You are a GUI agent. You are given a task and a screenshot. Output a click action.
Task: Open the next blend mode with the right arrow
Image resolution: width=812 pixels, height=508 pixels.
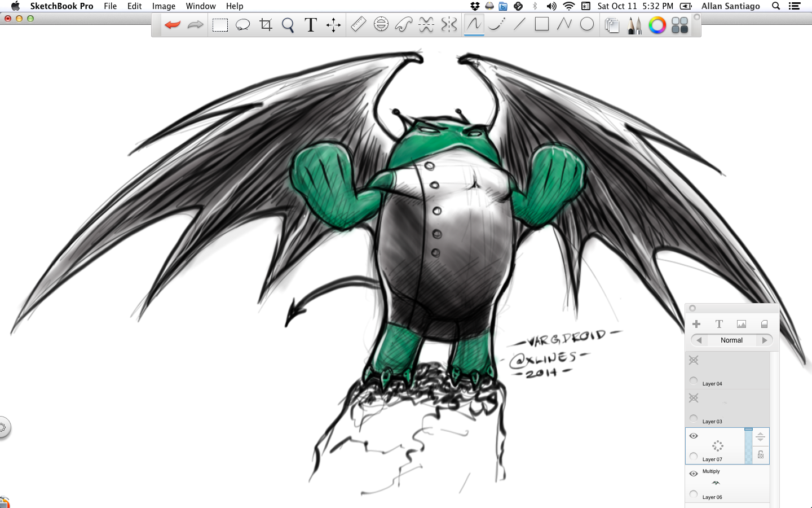765,340
